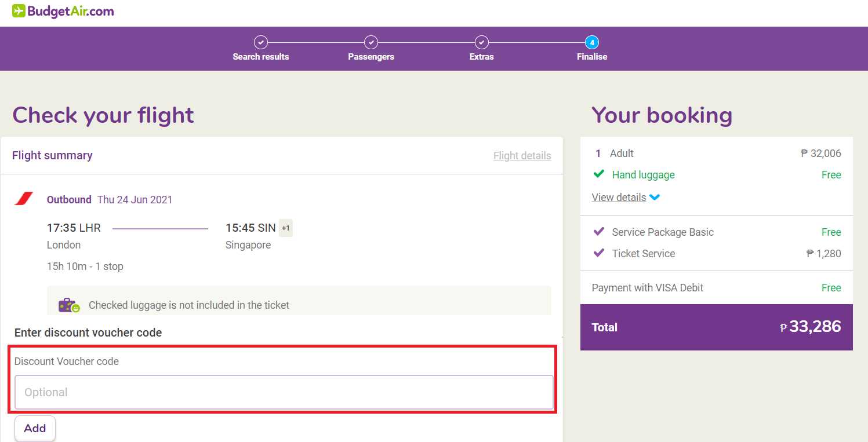Click the flight route duration line
The height and width of the screenshot is (442, 868).
[x=161, y=228]
